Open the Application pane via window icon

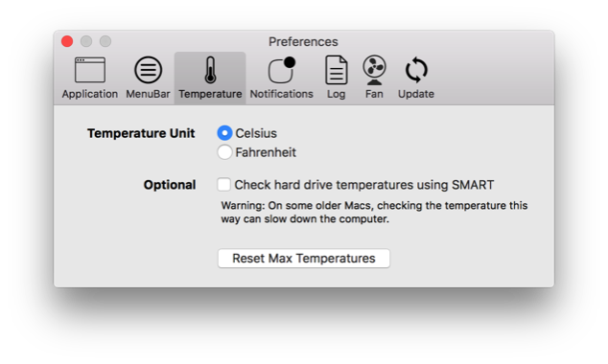click(x=90, y=70)
